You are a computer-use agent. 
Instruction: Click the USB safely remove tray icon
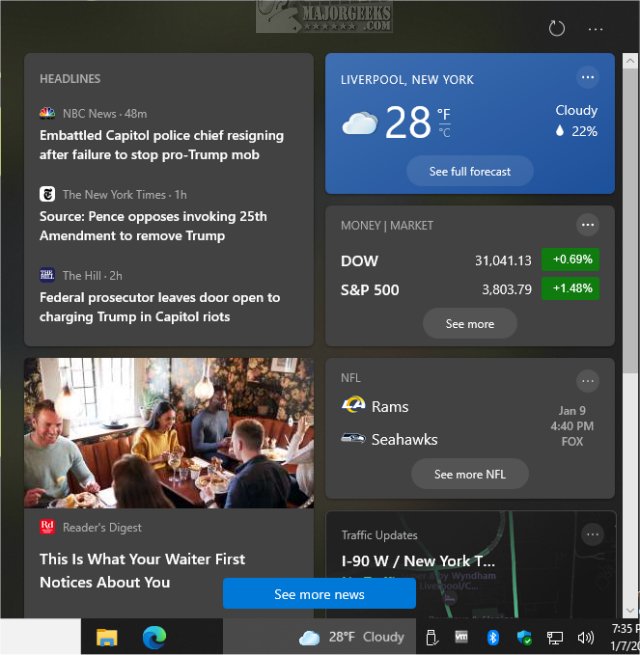432,637
